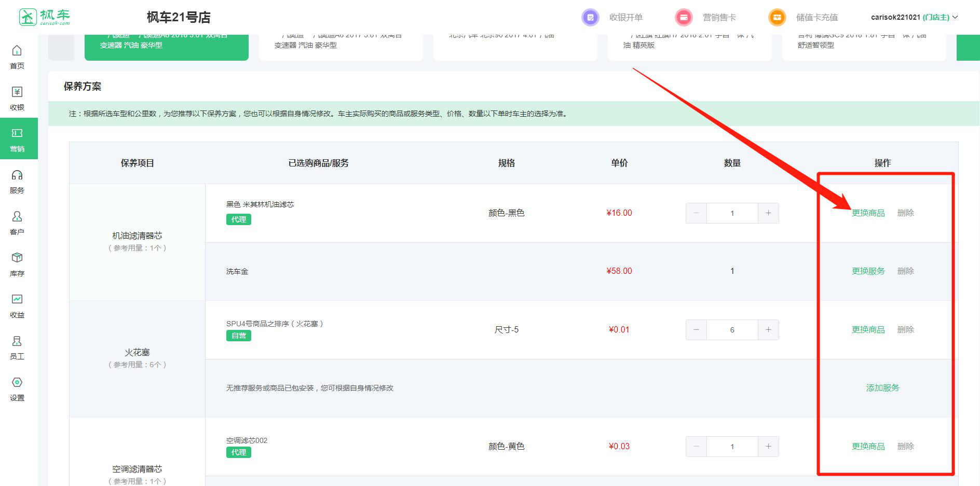Increase quantity for 空调滤芯002
This screenshot has height=486, width=980.
click(x=768, y=447)
